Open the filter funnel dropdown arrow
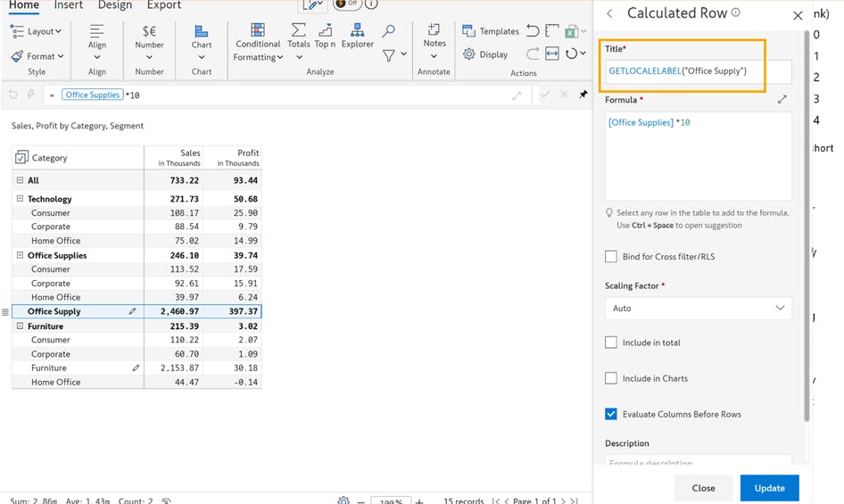 (403, 54)
